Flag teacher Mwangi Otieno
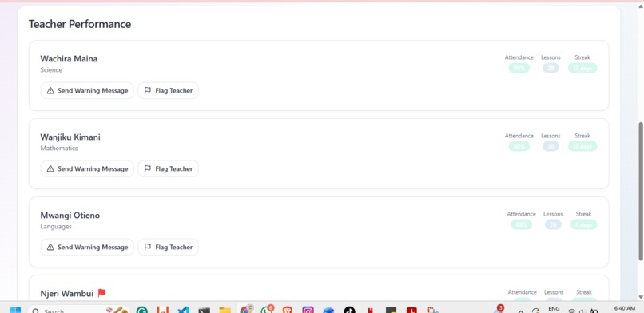Image resolution: width=644 pixels, height=313 pixels. click(168, 247)
